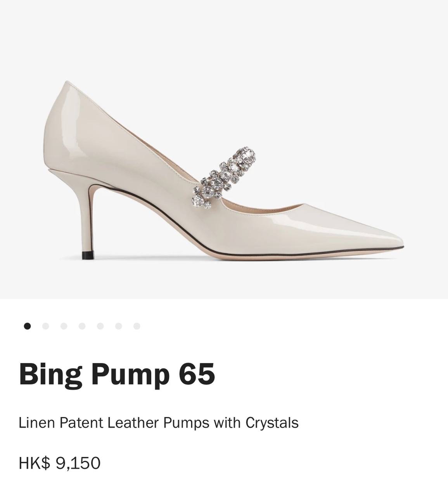448x497 pixels.
Task: Go to the last carousel dot
Action: pyautogui.click(x=137, y=326)
